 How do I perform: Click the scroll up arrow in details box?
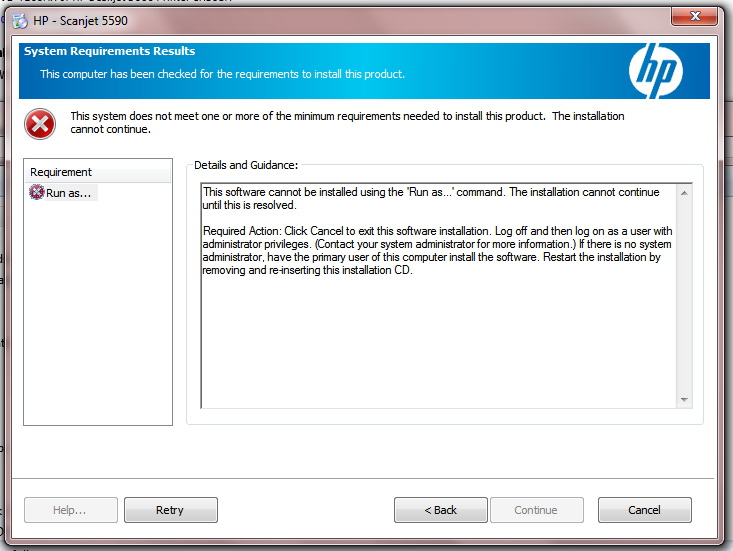(684, 193)
